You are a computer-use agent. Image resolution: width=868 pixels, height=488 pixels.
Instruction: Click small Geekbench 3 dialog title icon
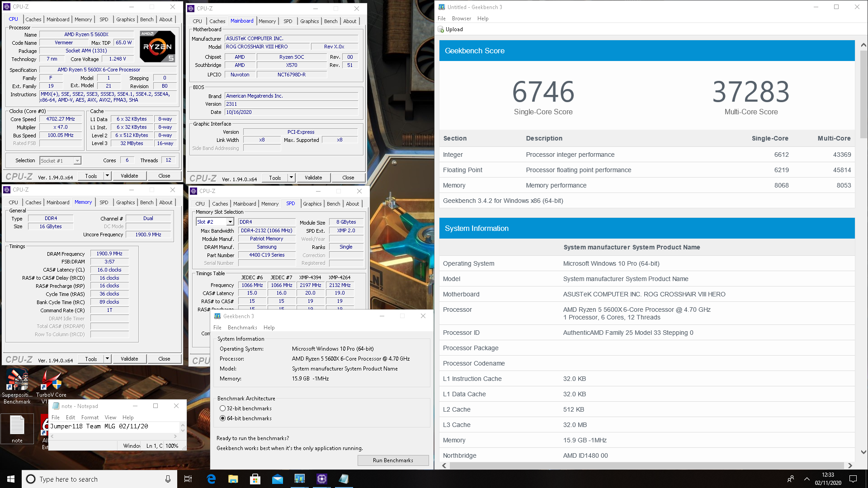217,316
